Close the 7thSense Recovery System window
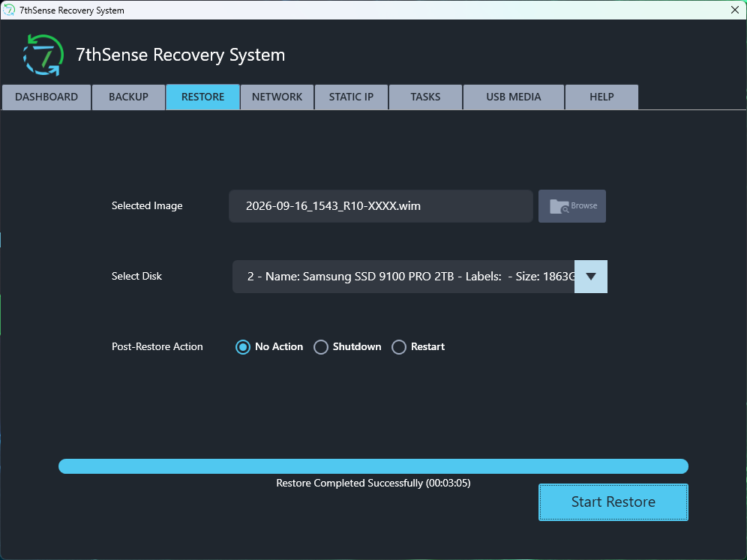 [735, 10]
